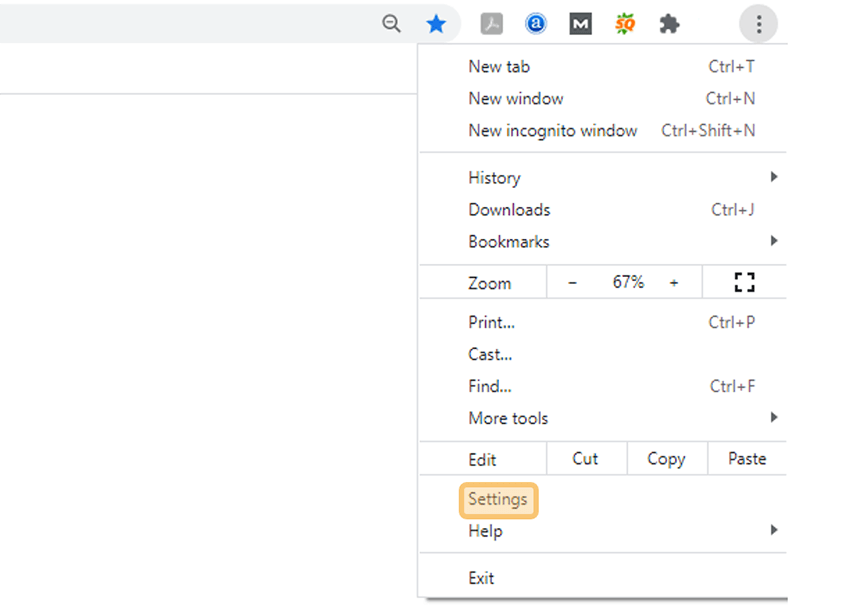Expand the History submenu
Screen dimensions: 850x611
603,177
